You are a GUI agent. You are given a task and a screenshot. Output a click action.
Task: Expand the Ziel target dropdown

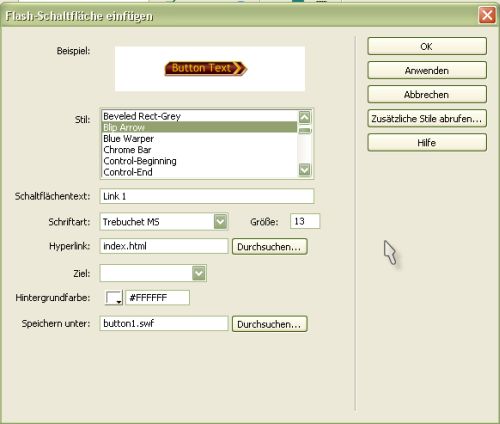tap(199, 273)
